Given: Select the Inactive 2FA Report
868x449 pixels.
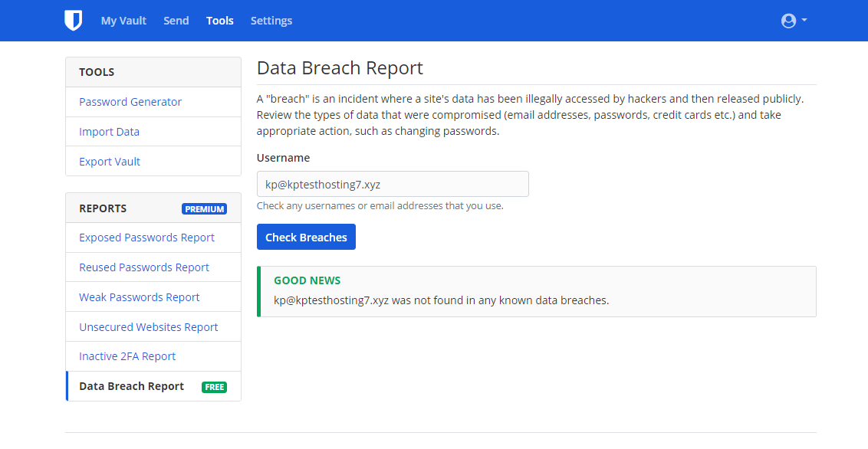Looking at the screenshot, I should 127,356.
